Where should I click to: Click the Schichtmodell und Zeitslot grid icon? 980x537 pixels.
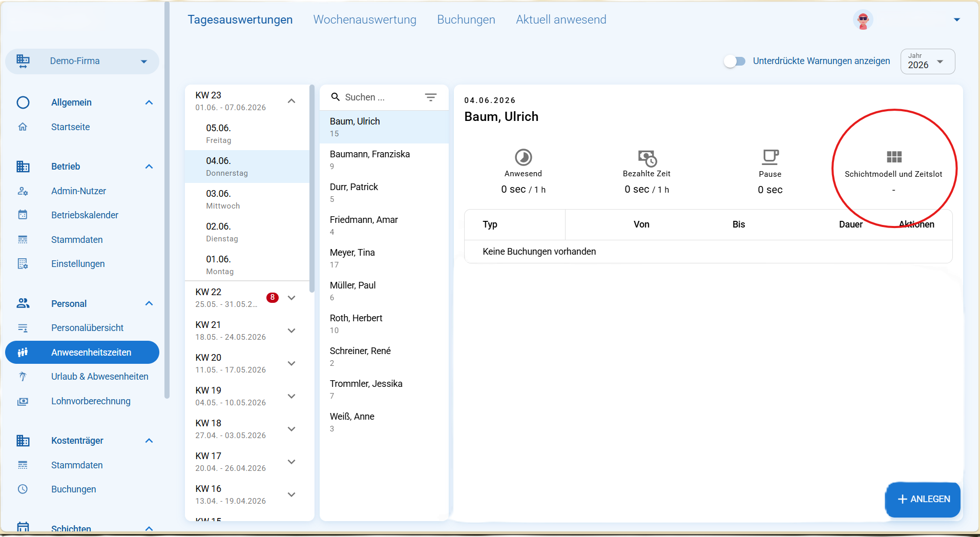coord(894,157)
